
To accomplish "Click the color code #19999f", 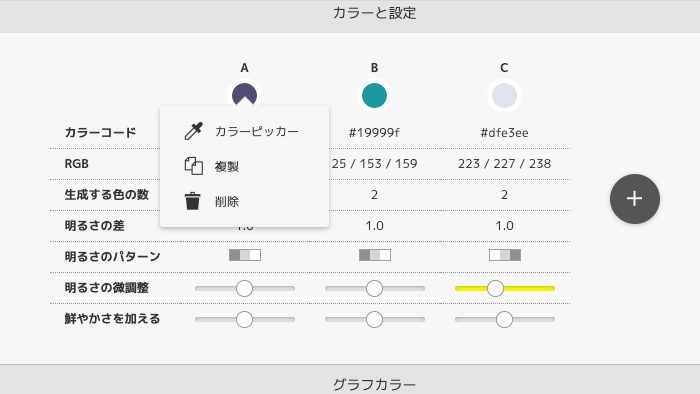I will (374, 133).
